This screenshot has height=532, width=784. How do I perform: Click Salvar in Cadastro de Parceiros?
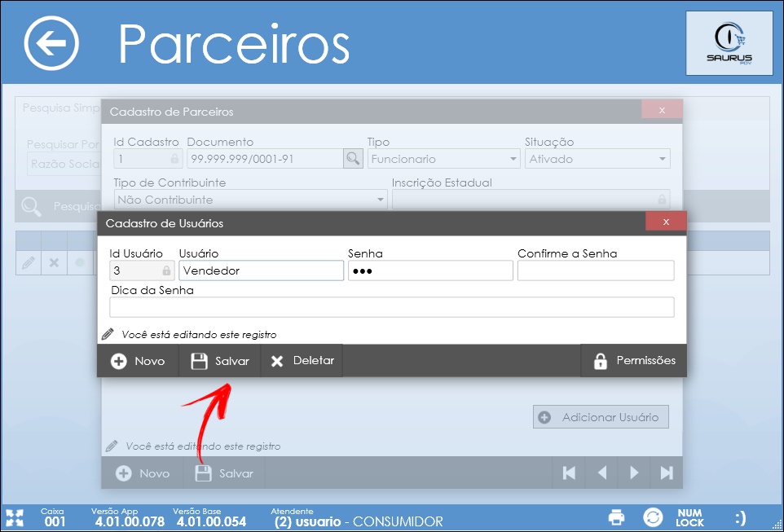point(224,473)
